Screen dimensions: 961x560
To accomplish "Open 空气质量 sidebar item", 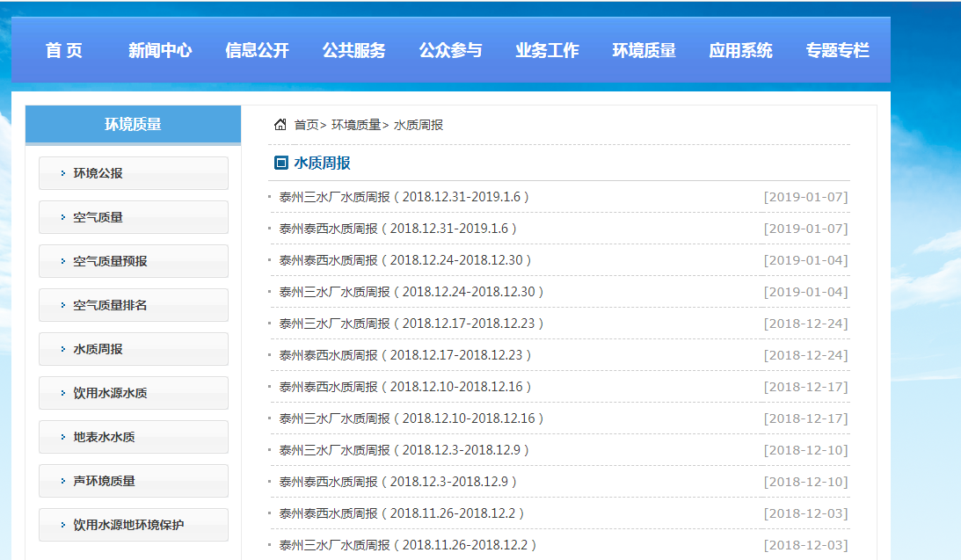I will coord(133,217).
